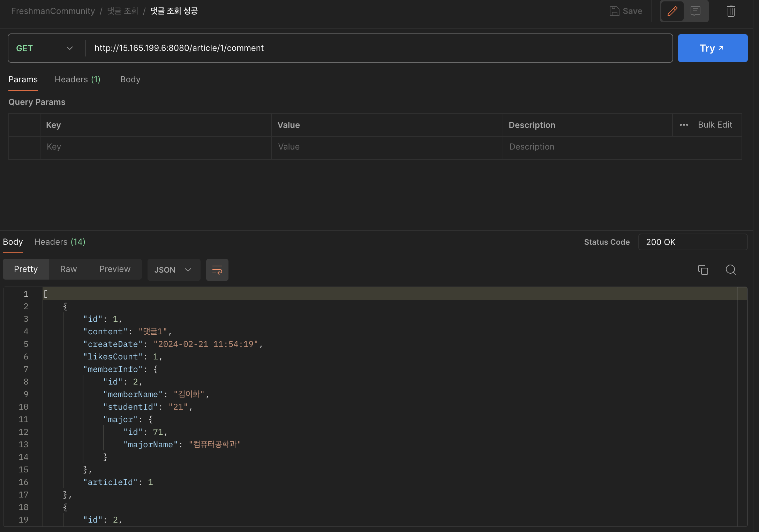Screen dimensions: 759x532
Task: Toggle the word wrap icon
Action: point(217,270)
